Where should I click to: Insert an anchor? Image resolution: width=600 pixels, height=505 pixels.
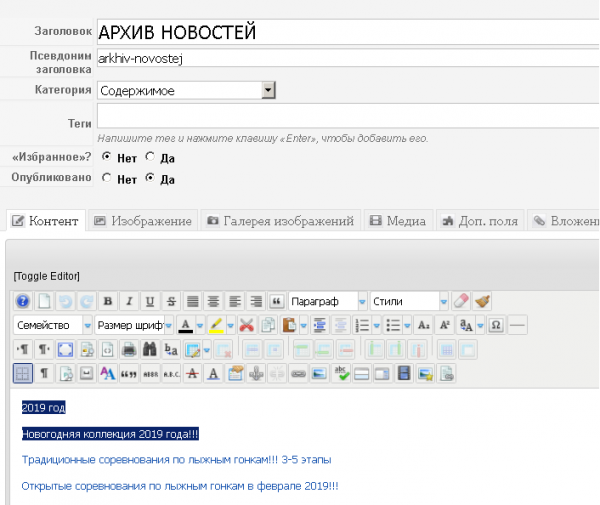coord(256,373)
